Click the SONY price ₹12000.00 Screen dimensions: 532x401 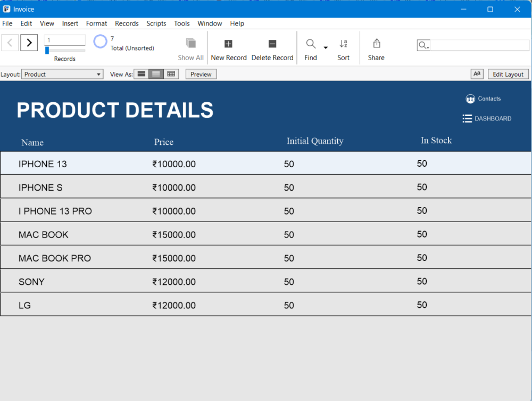pos(174,282)
